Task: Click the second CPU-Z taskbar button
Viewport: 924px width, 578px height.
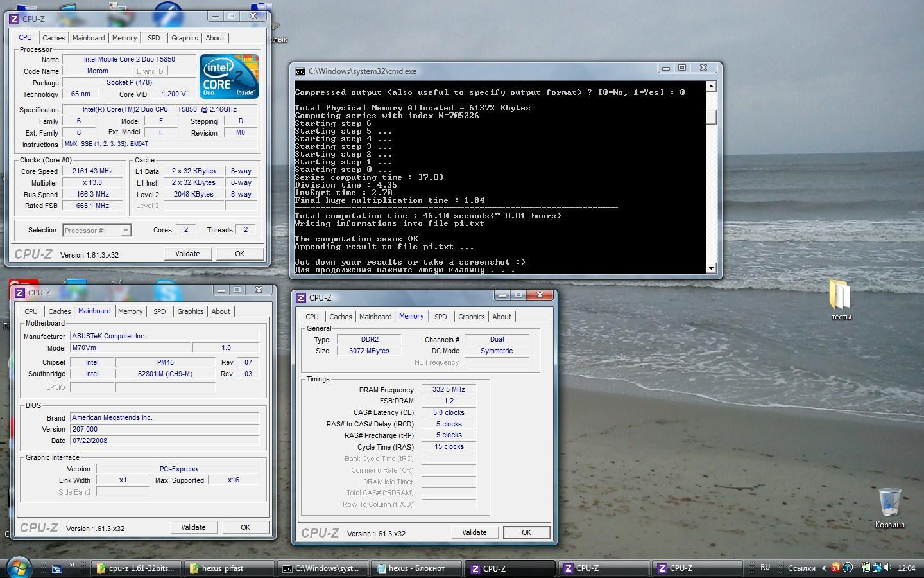Action: (603, 568)
